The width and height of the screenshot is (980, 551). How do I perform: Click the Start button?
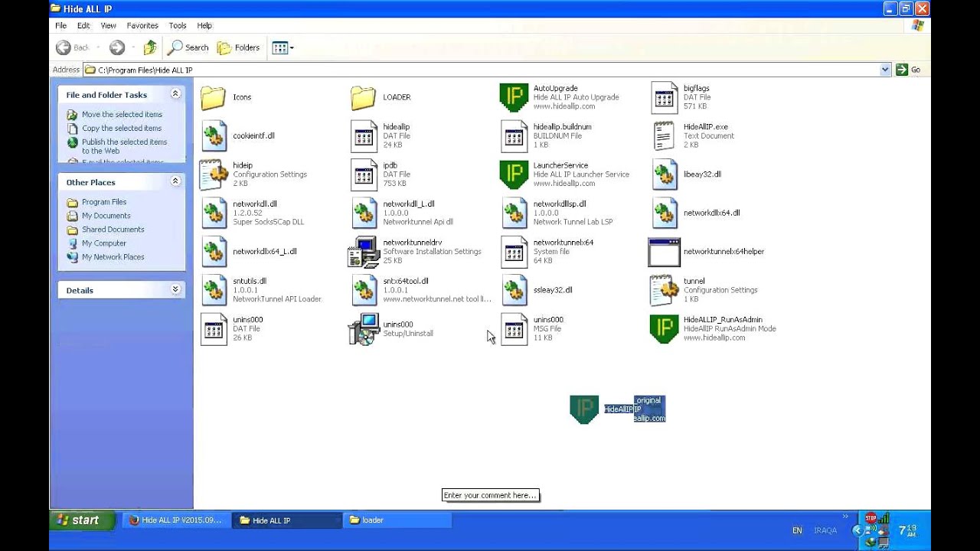click(x=83, y=520)
